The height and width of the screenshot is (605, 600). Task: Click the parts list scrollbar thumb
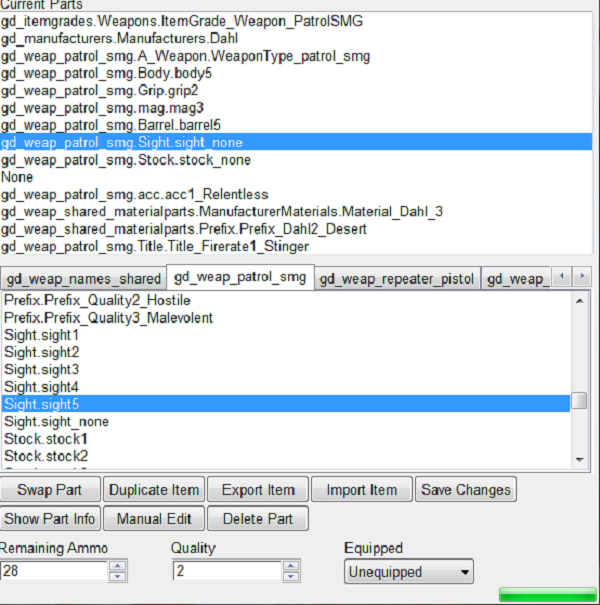tap(579, 401)
